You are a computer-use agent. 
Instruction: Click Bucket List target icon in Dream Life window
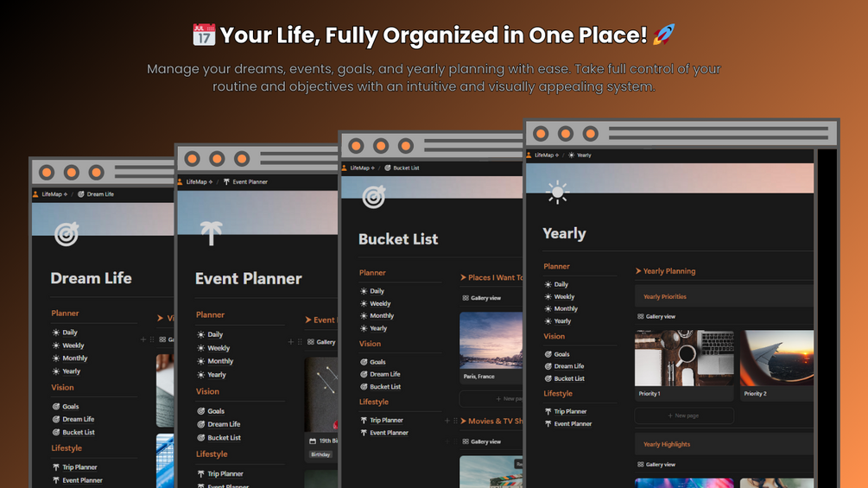[56, 432]
